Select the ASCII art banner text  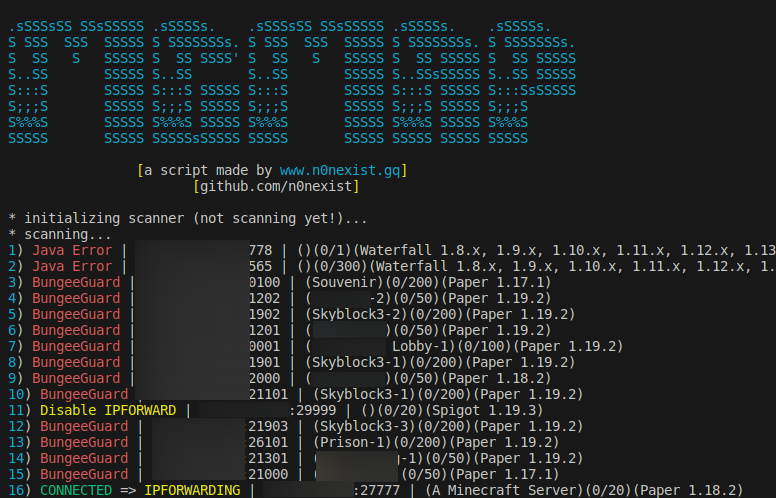coord(292,82)
